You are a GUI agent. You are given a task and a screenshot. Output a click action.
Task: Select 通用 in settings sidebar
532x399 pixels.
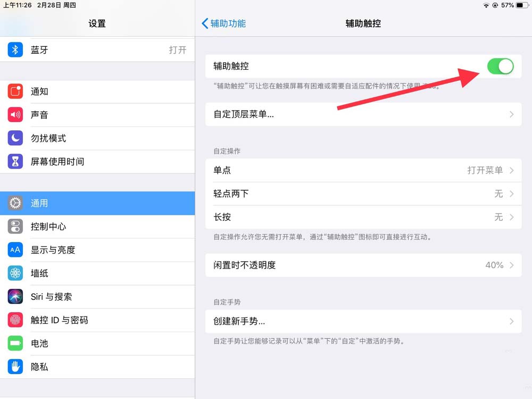pos(97,203)
